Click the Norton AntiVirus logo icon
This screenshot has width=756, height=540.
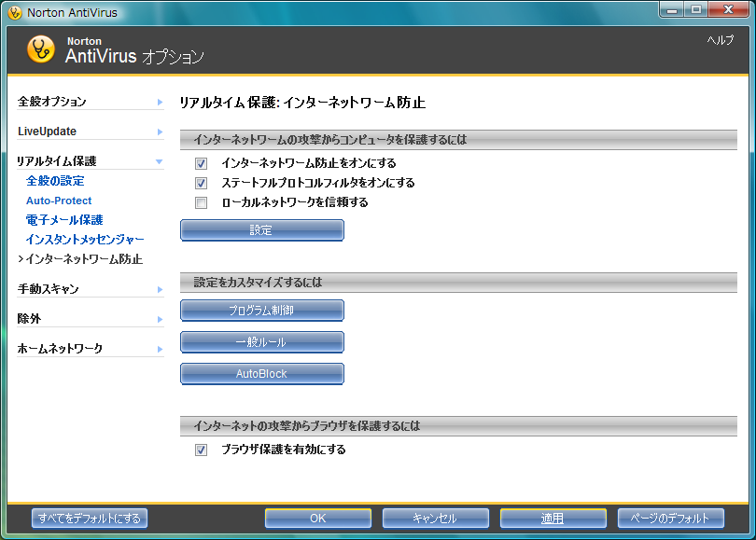click(41, 49)
